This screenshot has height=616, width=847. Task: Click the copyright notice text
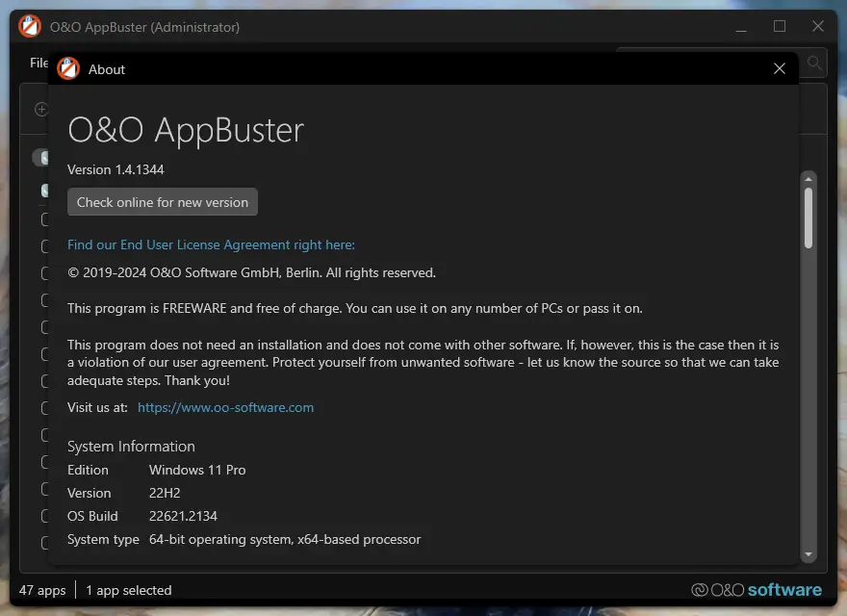[252, 273]
